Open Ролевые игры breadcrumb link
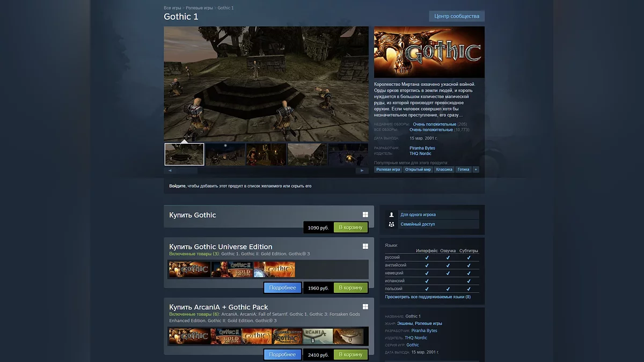 [199, 8]
